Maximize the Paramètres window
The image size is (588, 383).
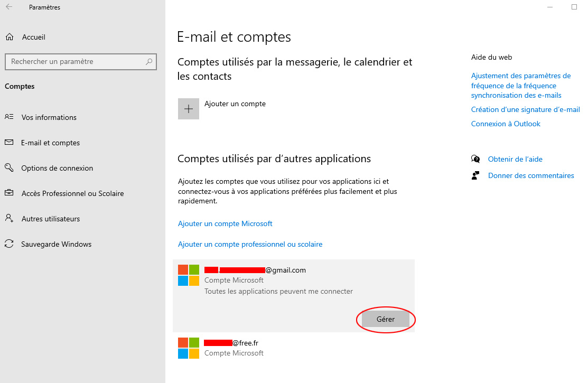(574, 7)
